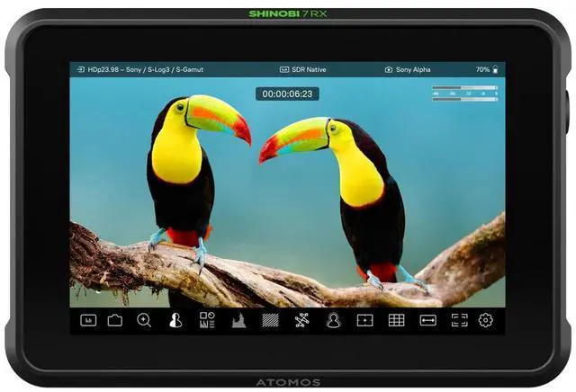
Task: Toggle the corner brackets frame guides icon
Action: click(460, 320)
